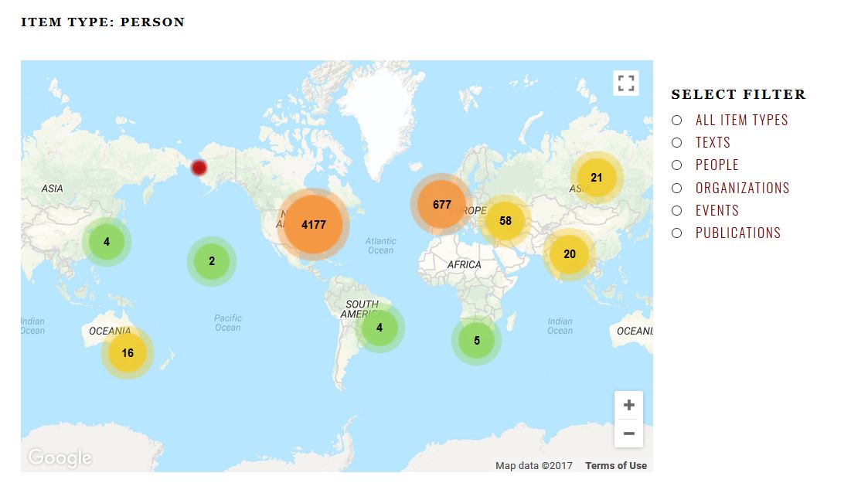The height and width of the screenshot is (493, 868).
Task: Zoom in on the map
Action: (628, 406)
